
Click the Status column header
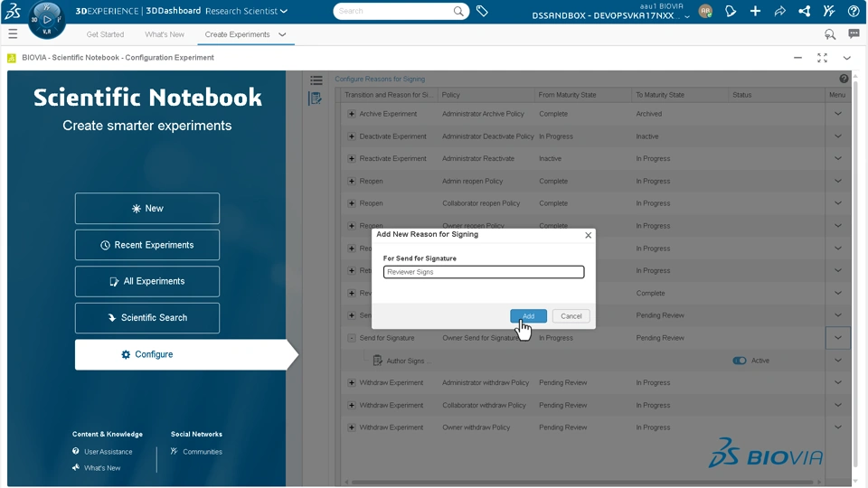click(x=776, y=95)
